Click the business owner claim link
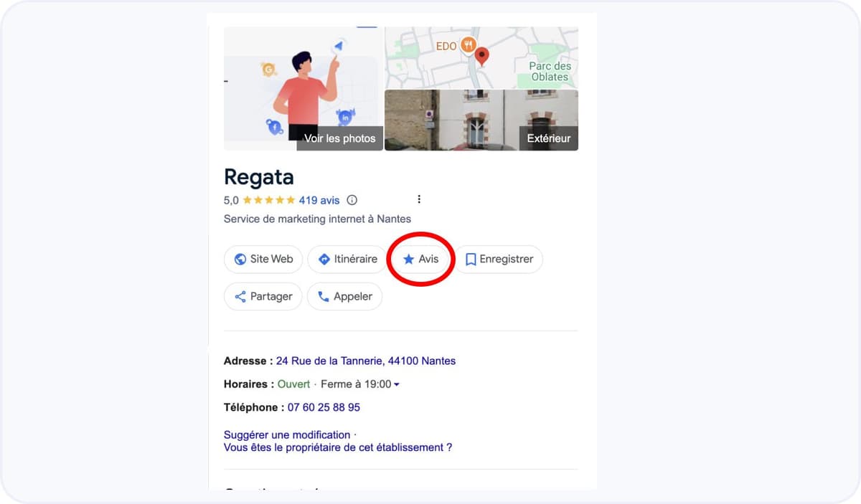Screen dimensions: 861x504 coord(338,447)
